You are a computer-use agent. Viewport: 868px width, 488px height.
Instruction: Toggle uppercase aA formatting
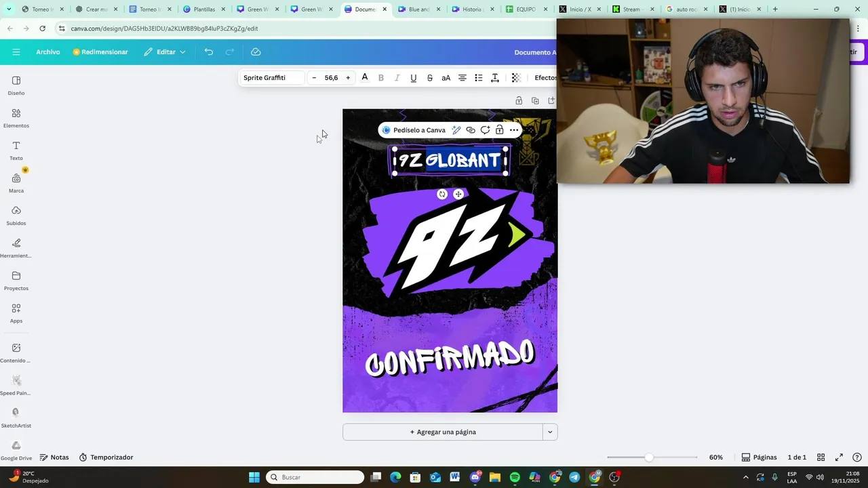pos(446,78)
